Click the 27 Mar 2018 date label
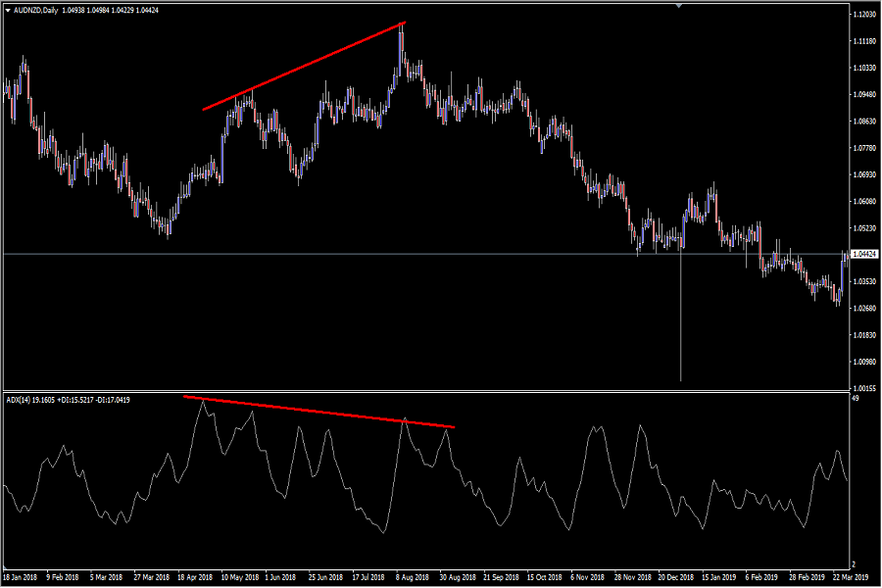The height and width of the screenshot is (588, 882). click(x=151, y=577)
